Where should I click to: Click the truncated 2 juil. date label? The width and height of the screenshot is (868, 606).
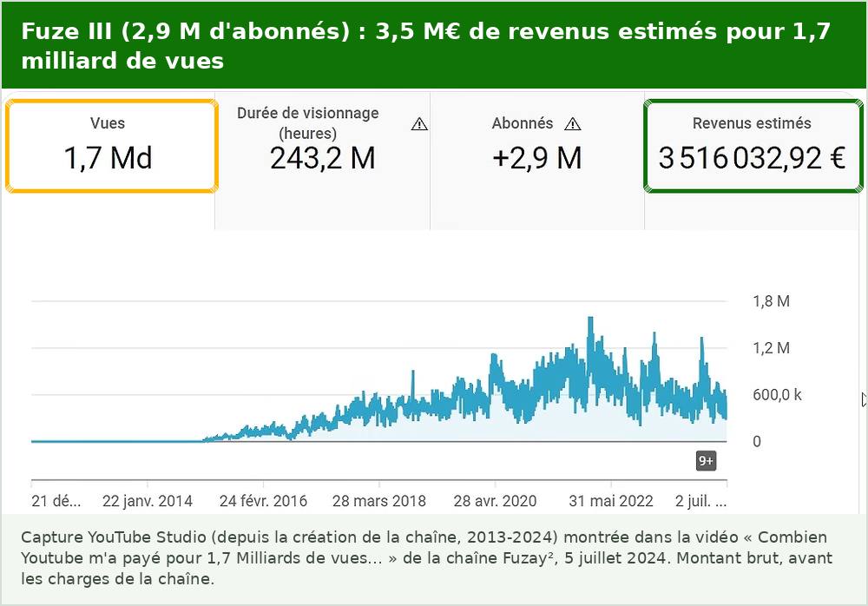pos(700,501)
